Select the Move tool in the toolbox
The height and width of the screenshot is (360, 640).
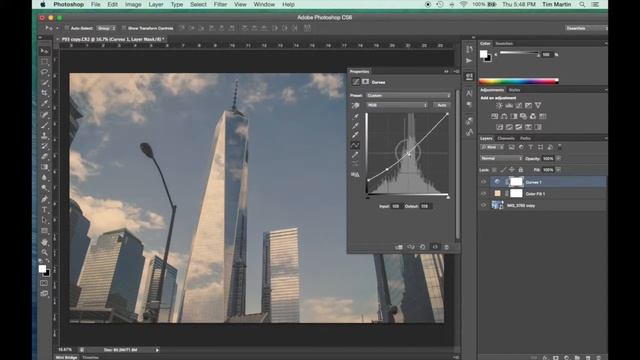click(x=44, y=51)
